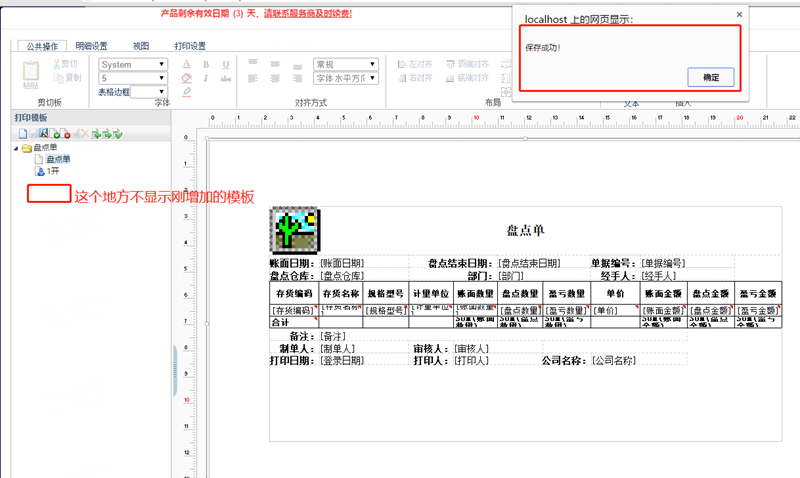Click the cactus logo image in the template
This screenshot has height=478, width=800.
point(295,230)
